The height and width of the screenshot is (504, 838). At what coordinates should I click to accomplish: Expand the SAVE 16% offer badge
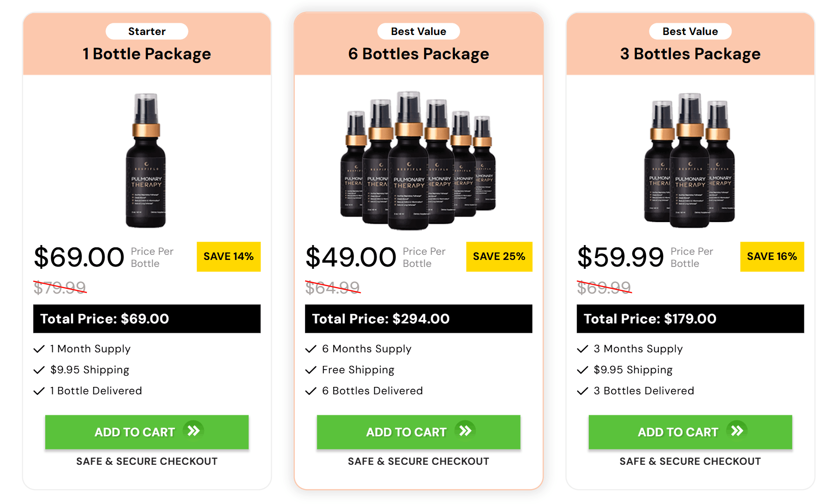tap(772, 256)
